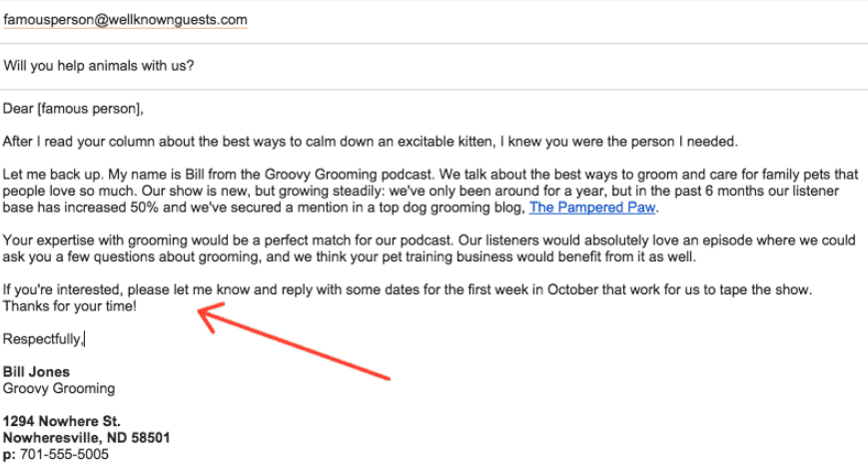The width and height of the screenshot is (868, 467).
Task: Select the subject line 'Will you help animals with us?'
Action: [99, 66]
